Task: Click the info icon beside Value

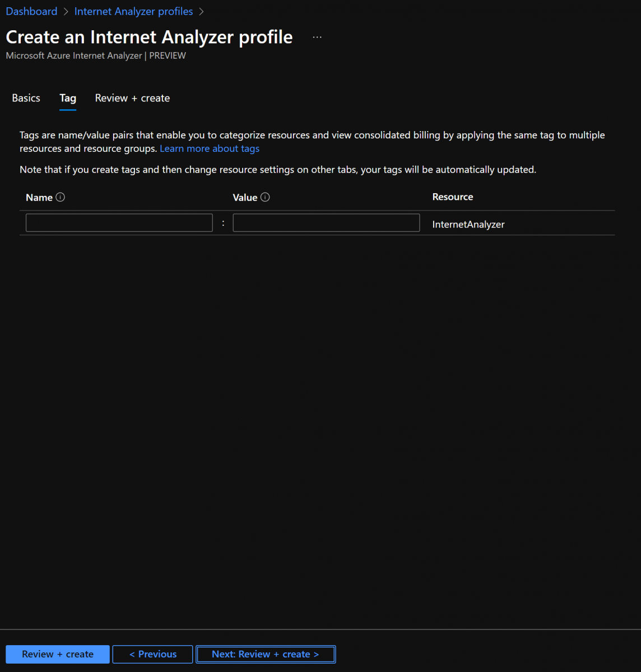Action: (266, 197)
